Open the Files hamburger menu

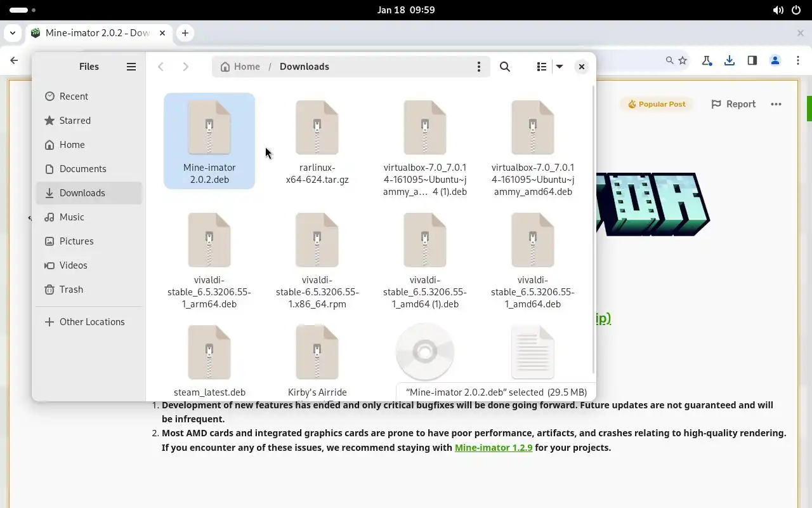[x=131, y=67]
